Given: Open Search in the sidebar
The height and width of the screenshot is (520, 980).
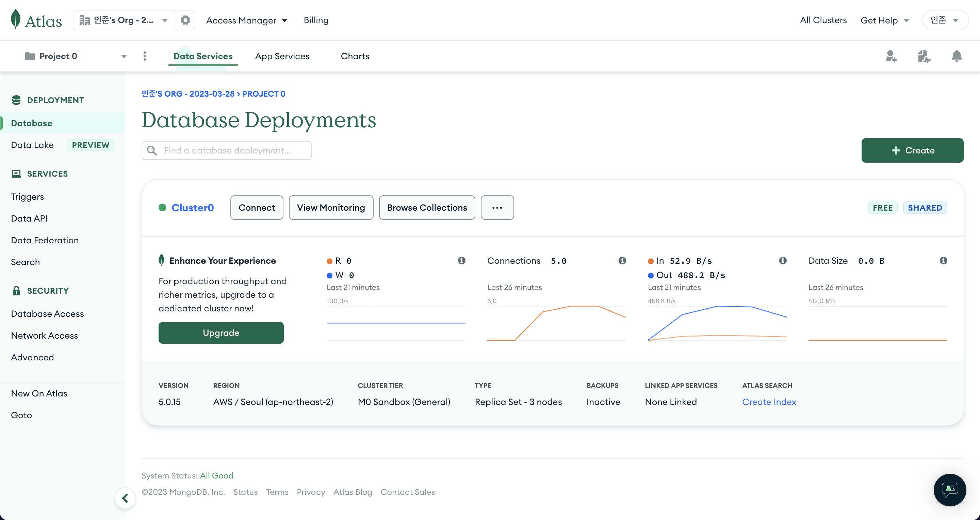Looking at the screenshot, I should pyautogui.click(x=26, y=262).
